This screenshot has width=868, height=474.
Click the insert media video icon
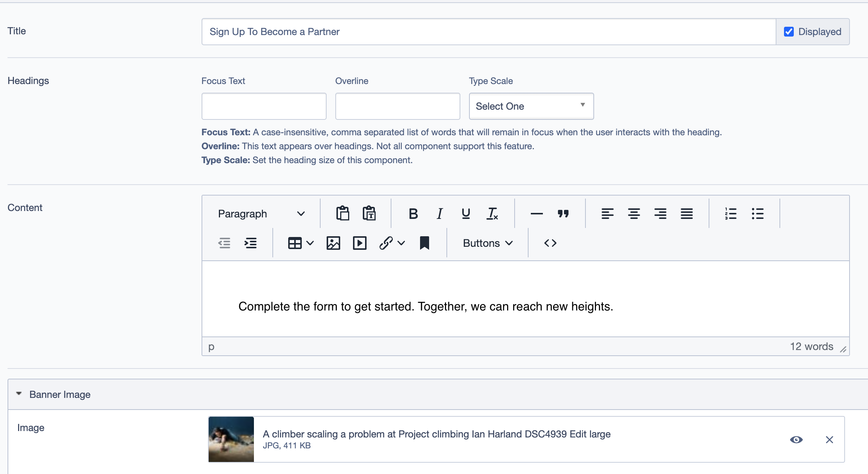point(359,243)
